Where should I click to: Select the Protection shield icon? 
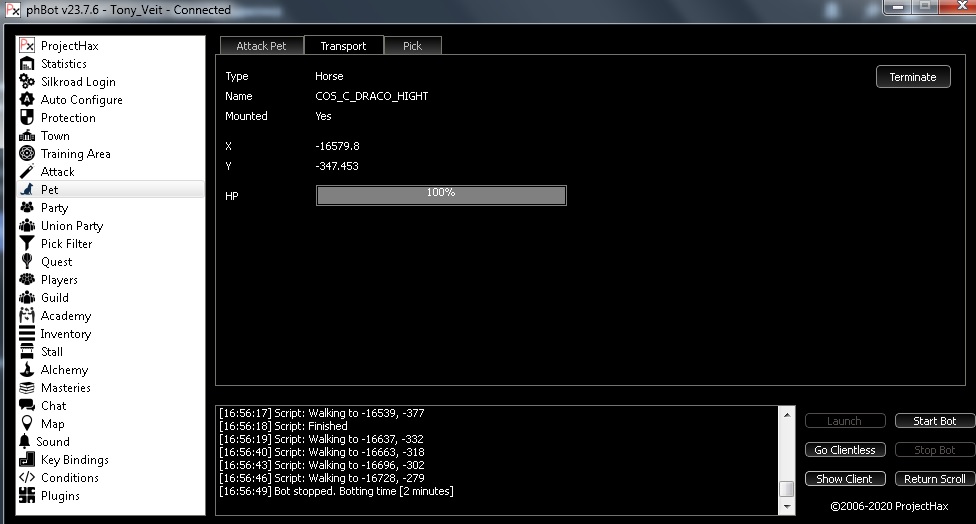pos(27,118)
